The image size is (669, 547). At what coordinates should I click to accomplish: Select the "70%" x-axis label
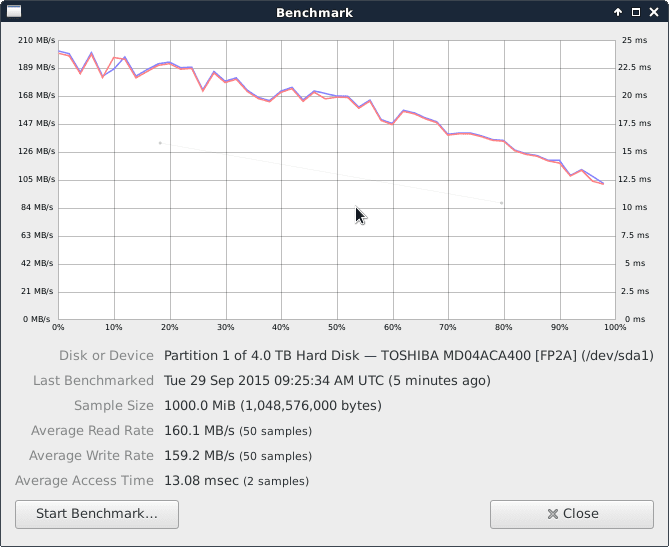pyautogui.click(x=448, y=327)
